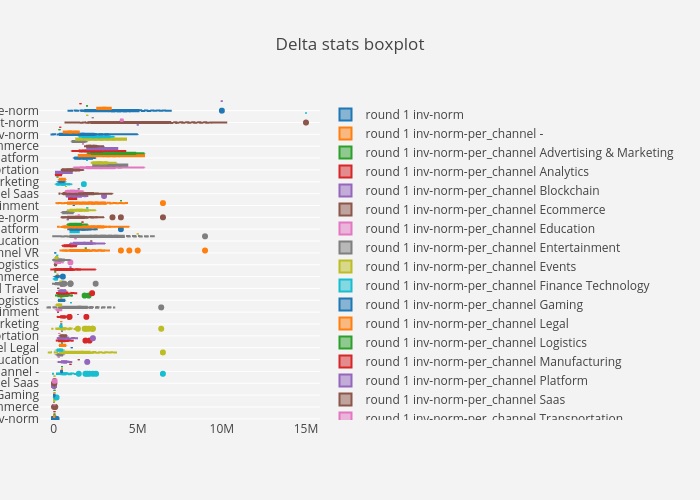Click the cyan Finance Technology legend swatch

click(345, 285)
